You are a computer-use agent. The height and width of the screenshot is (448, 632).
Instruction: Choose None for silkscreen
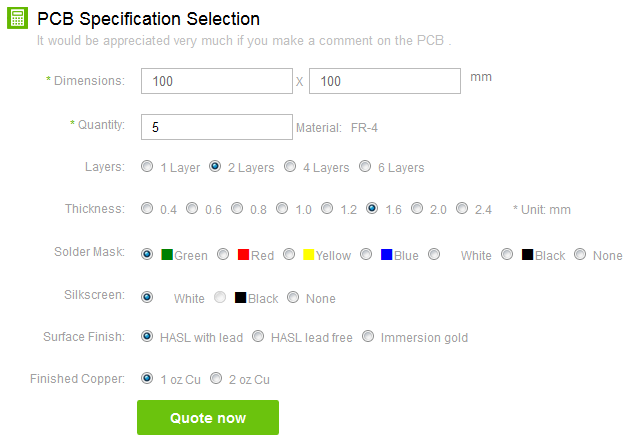293,297
